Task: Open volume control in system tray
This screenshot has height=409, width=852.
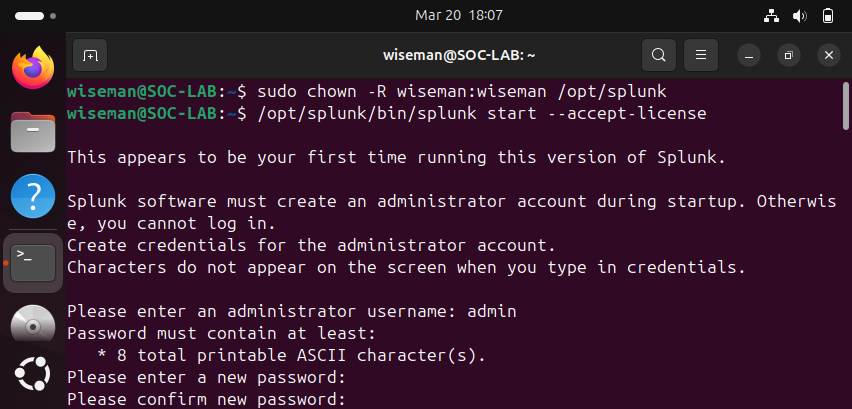Action: tap(799, 16)
